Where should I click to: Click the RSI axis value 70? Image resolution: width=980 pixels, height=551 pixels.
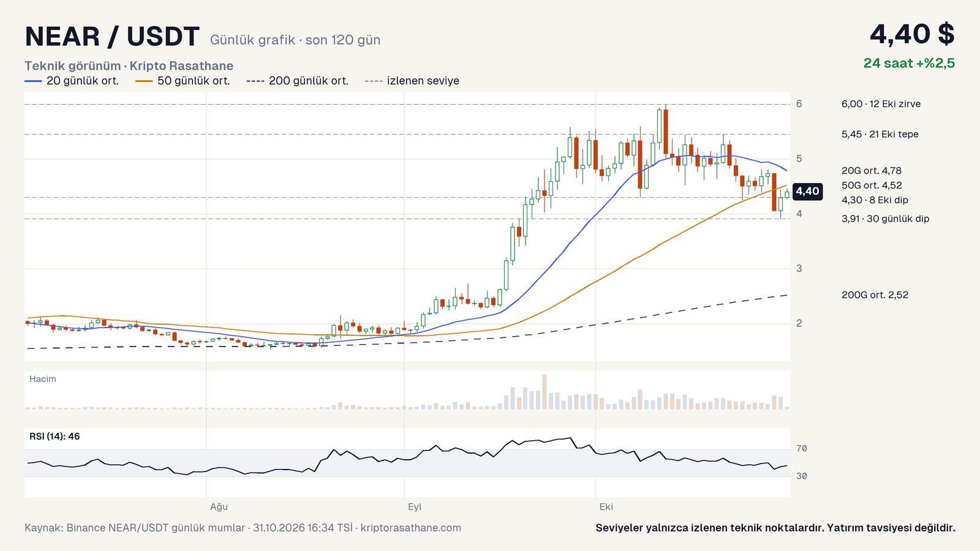[801, 449]
